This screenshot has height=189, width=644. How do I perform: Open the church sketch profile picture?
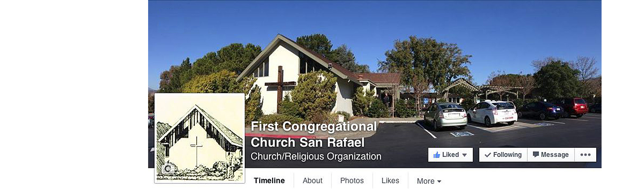click(x=200, y=138)
